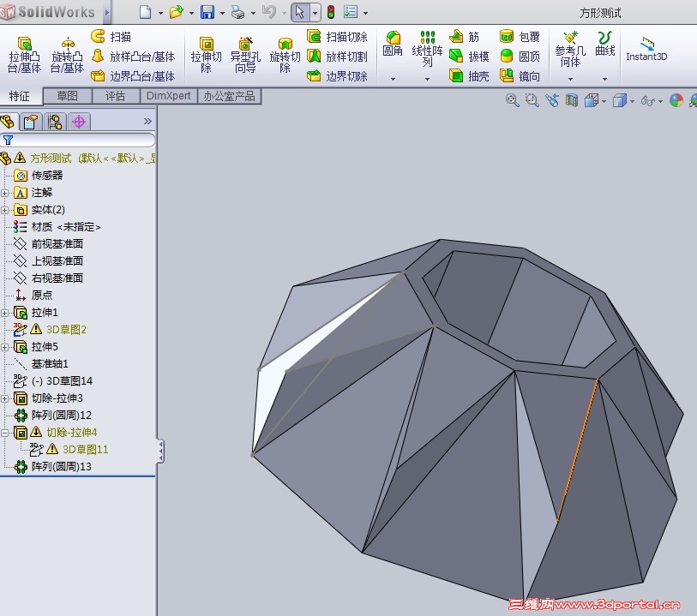The width and height of the screenshot is (697, 616).
Task: Click the 拉伸切除 extruded cut tool
Action: click(206, 55)
